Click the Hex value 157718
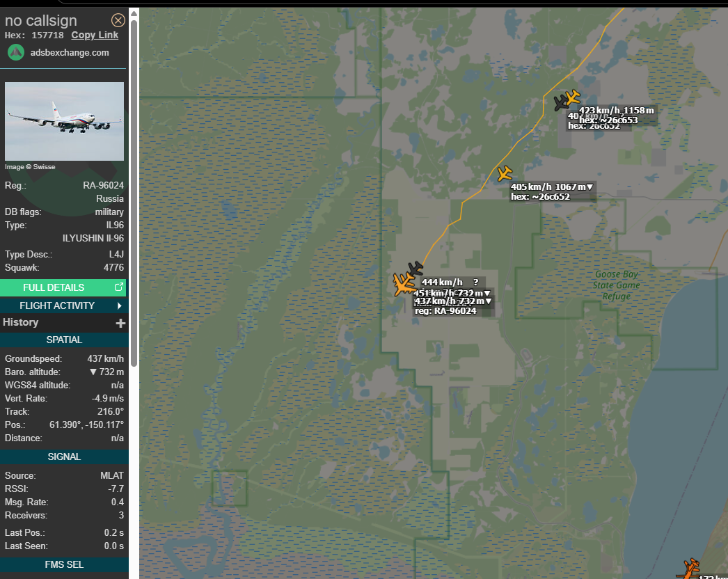728x579 pixels. click(x=47, y=35)
